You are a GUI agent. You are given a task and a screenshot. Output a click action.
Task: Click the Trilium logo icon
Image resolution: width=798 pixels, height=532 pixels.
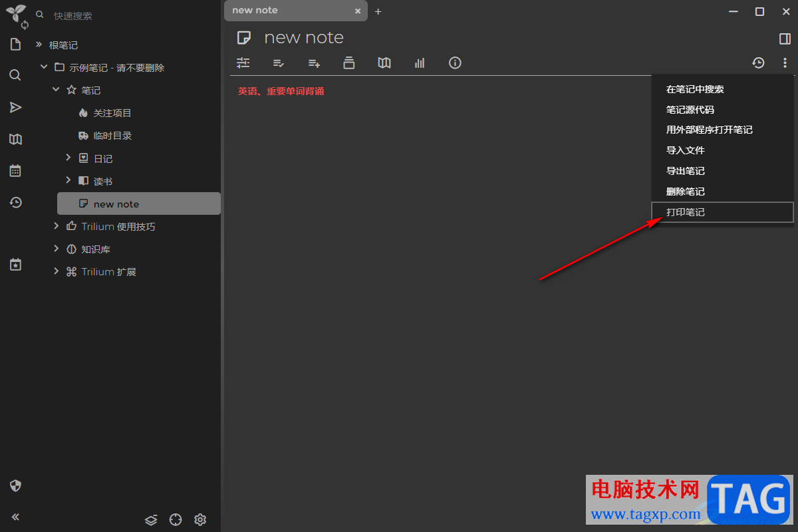tap(15, 11)
